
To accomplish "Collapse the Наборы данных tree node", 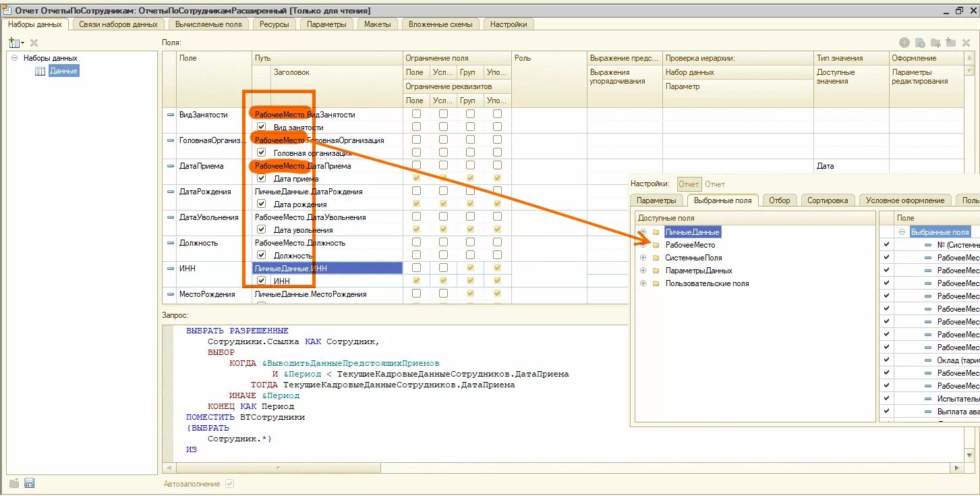I will (x=14, y=58).
